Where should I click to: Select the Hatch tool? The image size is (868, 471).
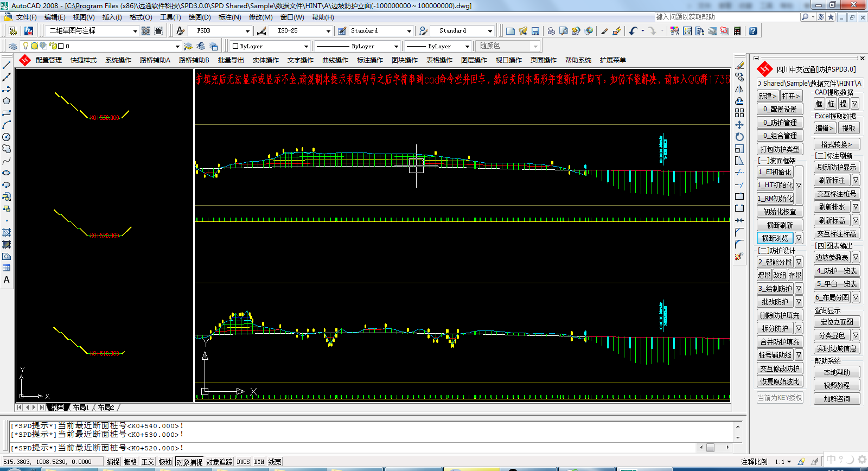coord(7,232)
